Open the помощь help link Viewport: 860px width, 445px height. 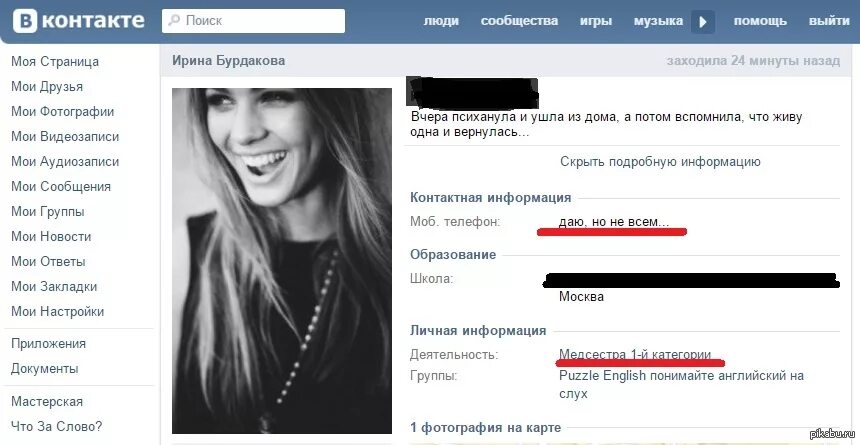tap(760, 21)
